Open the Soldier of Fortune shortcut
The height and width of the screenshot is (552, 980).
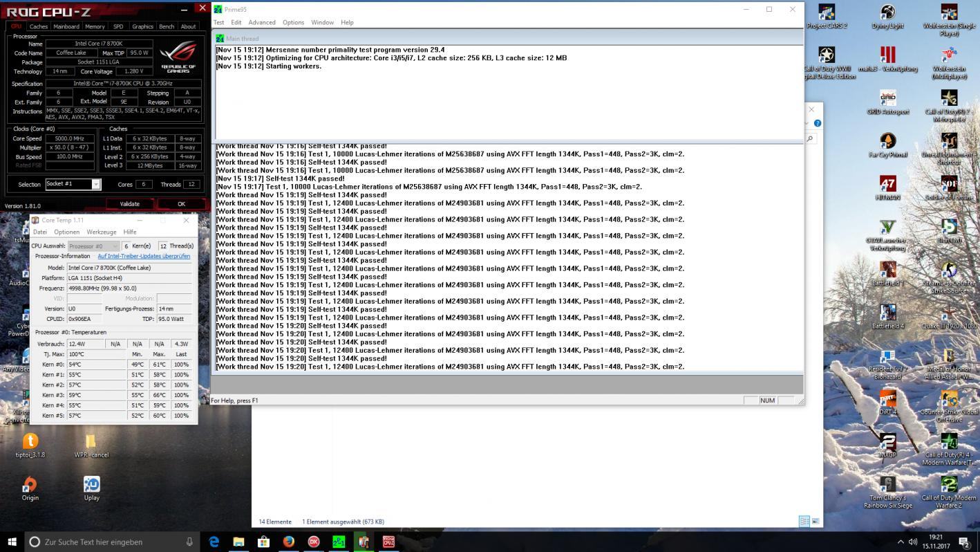(x=949, y=187)
